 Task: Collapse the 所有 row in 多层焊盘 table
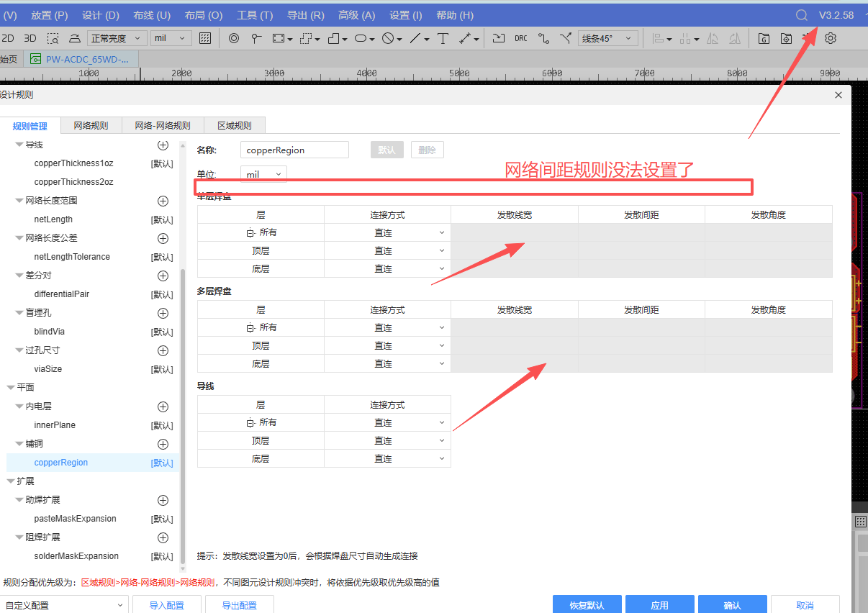(250, 328)
